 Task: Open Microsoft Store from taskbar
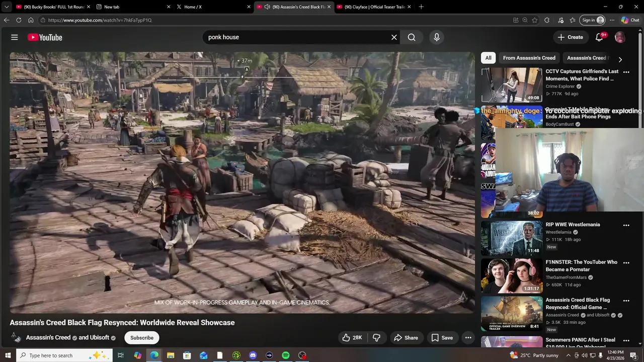pyautogui.click(x=187, y=355)
